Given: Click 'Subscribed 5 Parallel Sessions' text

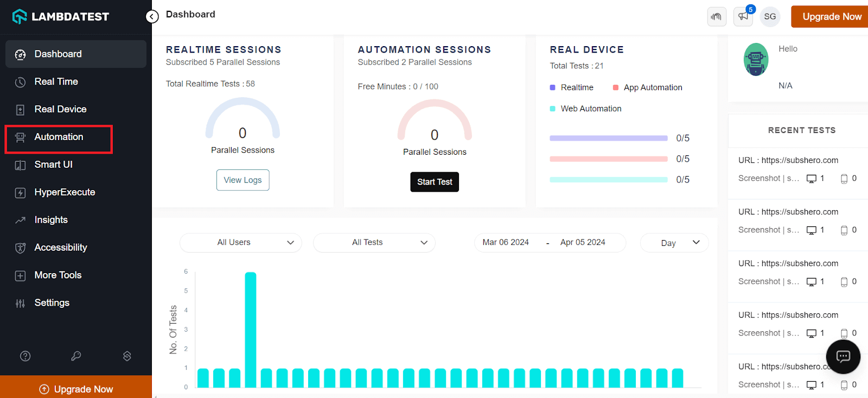Looking at the screenshot, I should [223, 62].
